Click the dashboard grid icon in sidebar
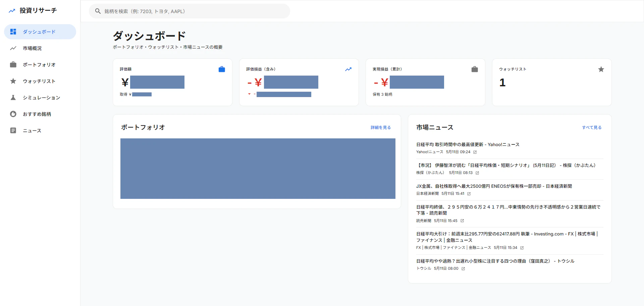The image size is (644, 306). 13,32
